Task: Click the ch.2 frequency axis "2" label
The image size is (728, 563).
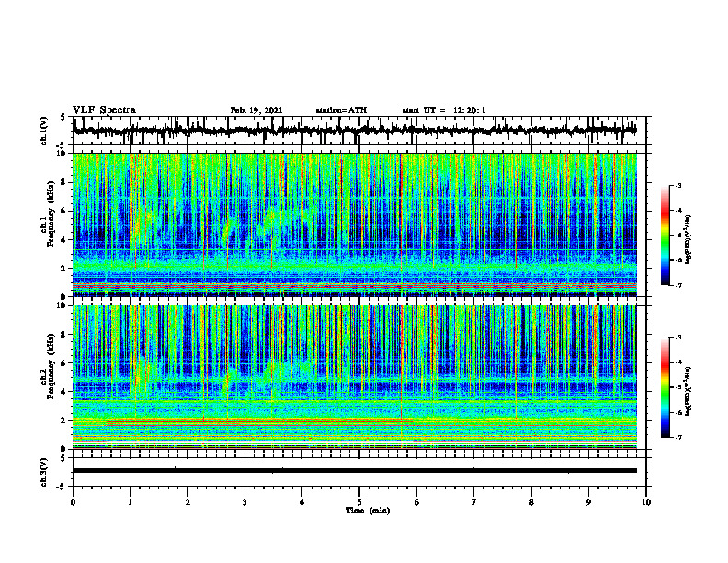Action: coord(64,420)
